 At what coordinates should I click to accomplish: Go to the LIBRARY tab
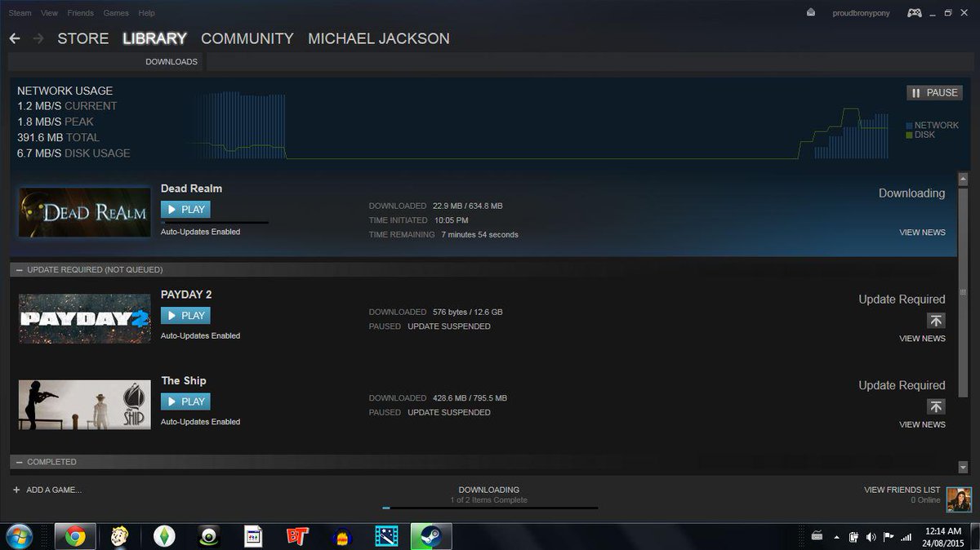pos(154,38)
